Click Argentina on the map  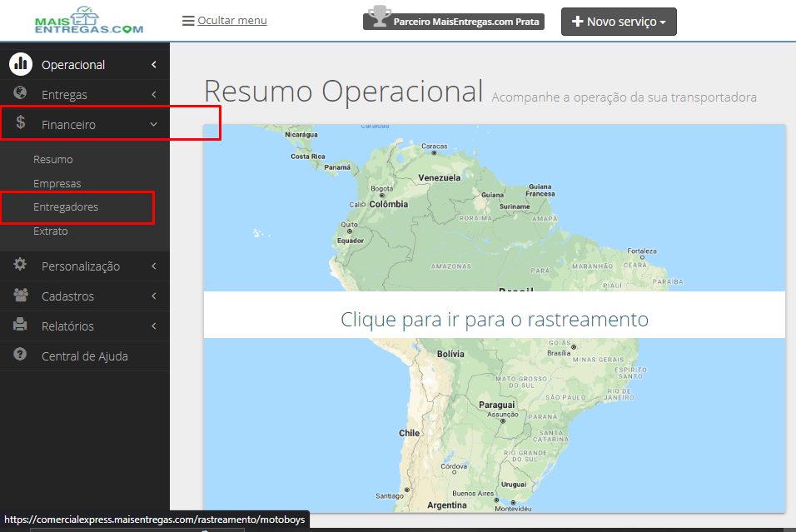(x=447, y=505)
